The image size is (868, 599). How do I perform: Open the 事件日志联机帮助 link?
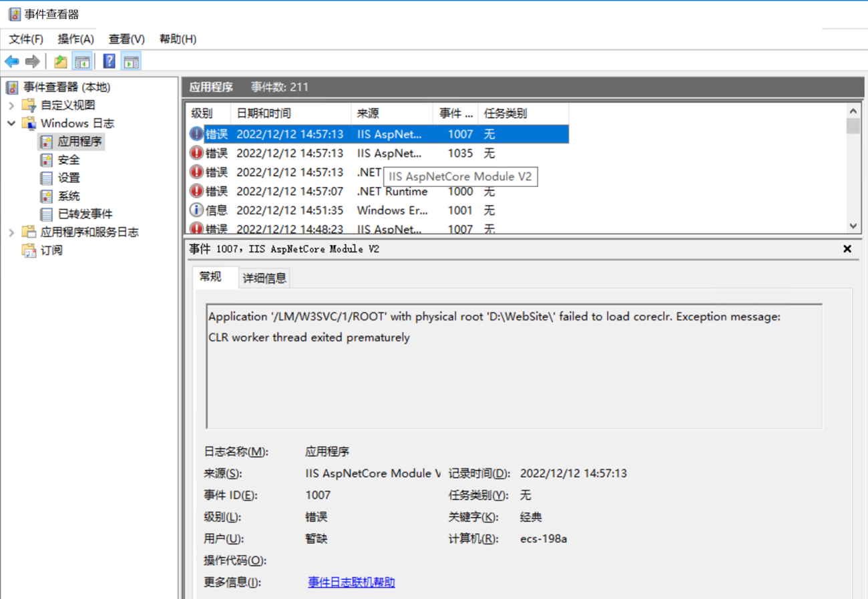click(x=351, y=582)
